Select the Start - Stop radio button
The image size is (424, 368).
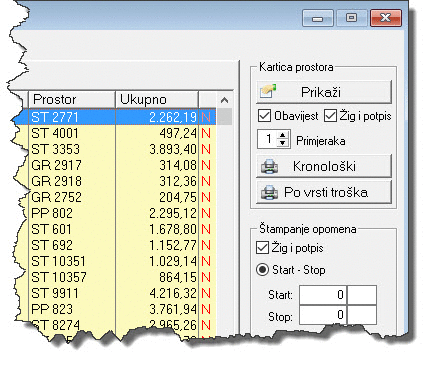(x=262, y=269)
